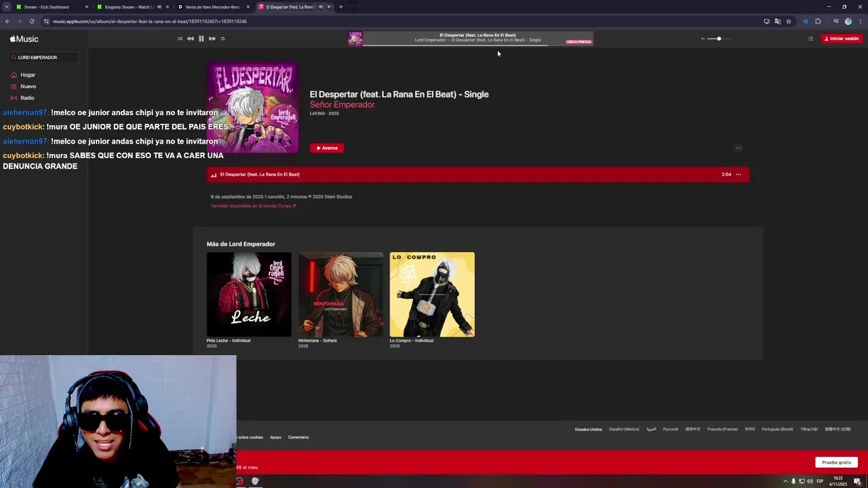The image size is (868, 488).
Task: Click the Apple Music logo
Action: click(x=24, y=39)
